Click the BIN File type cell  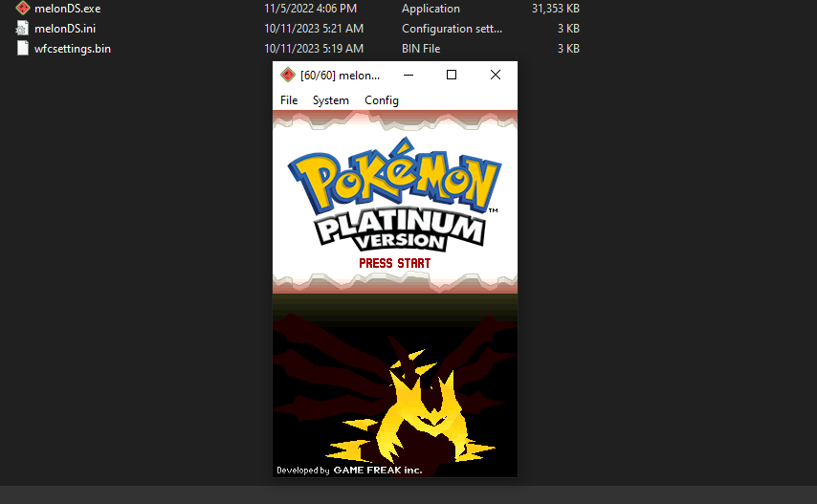tap(421, 49)
